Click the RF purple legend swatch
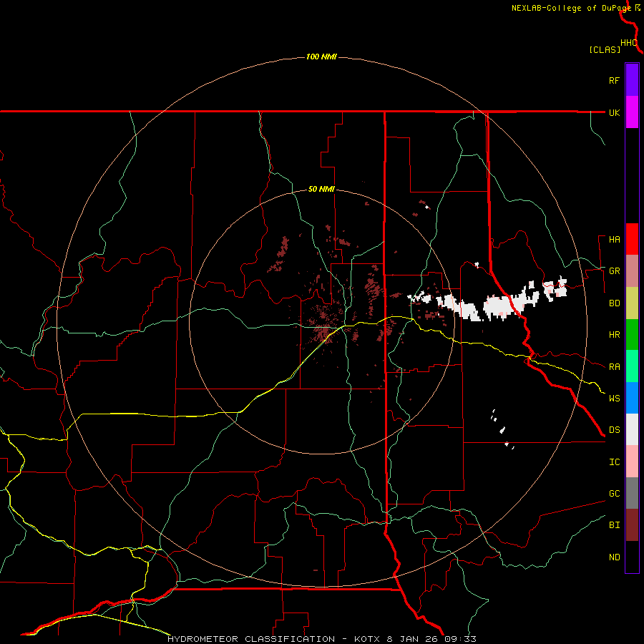644x644 pixels. click(632, 80)
